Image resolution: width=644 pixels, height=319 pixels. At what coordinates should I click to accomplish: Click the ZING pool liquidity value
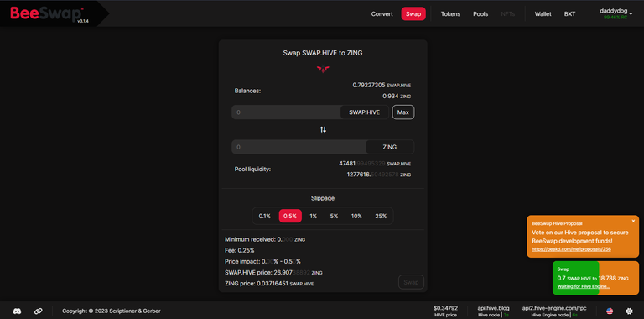pyautogui.click(x=379, y=175)
